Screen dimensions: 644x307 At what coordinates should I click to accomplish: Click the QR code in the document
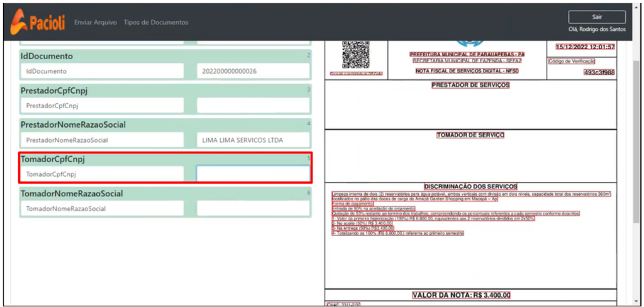pos(356,55)
